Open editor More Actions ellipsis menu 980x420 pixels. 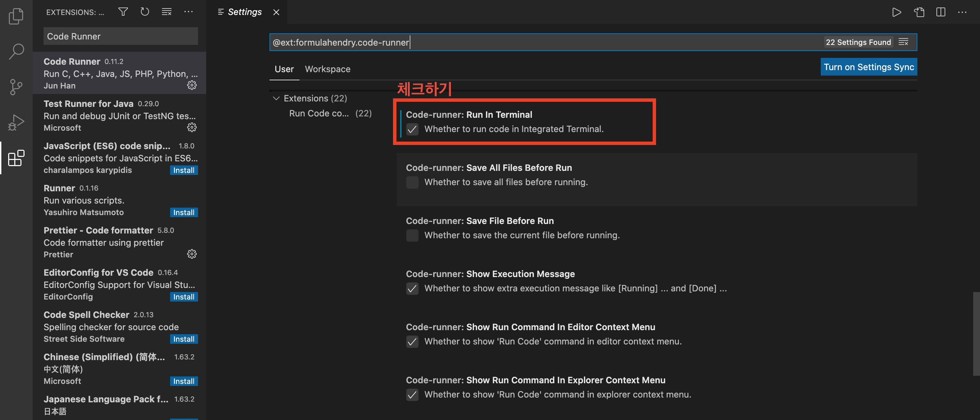962,12
